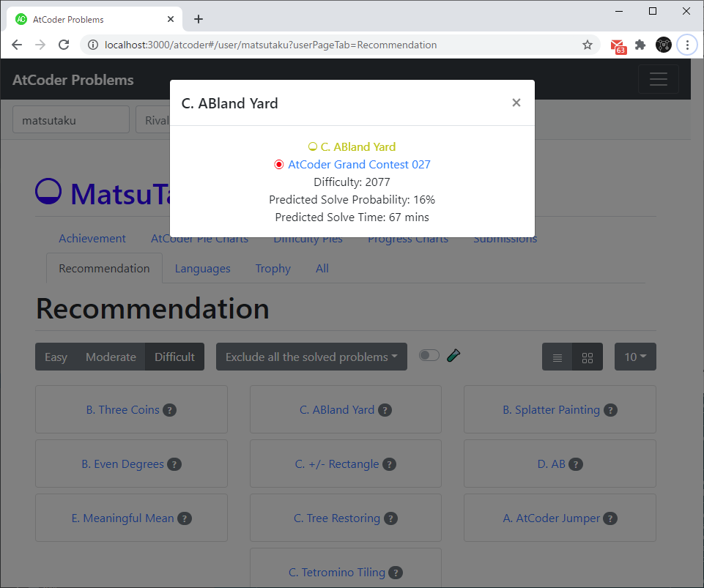704x588 pixels.
Task: Click the red rated-contest circle icon
Action: click(x=279, y=165)
